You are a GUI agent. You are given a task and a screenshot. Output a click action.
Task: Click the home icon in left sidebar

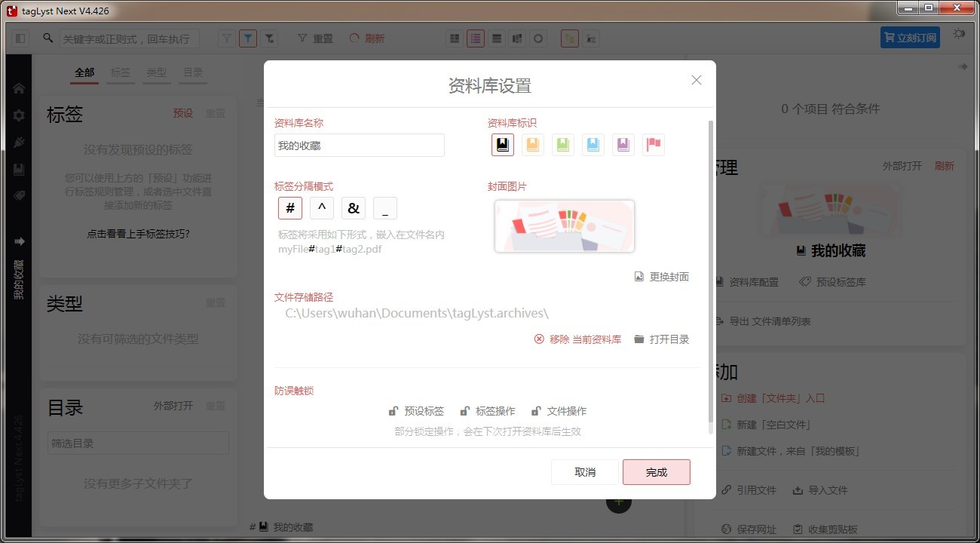click(x=17, y=87)
